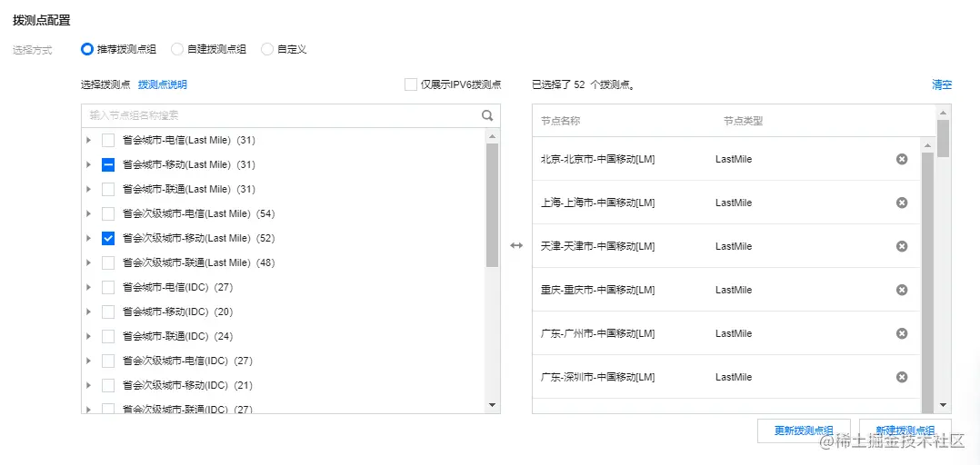Click LastMile cell in 北京 row
Screen dimensions: 980x465
[x=734, y=159]
